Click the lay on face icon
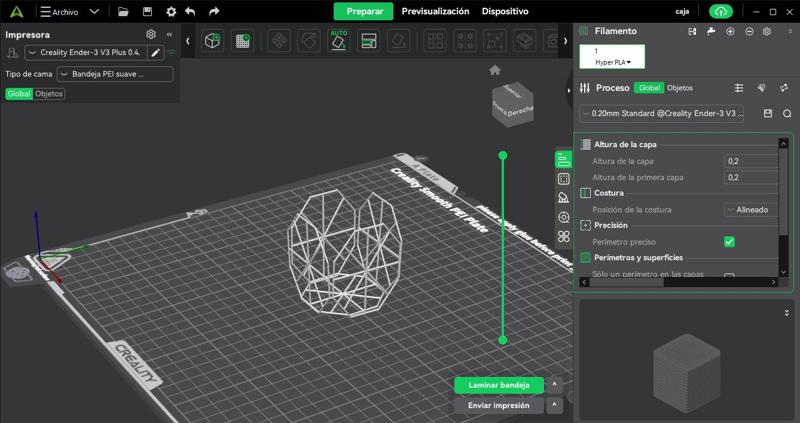The image size is (800, 423). [x=398, y=41]
